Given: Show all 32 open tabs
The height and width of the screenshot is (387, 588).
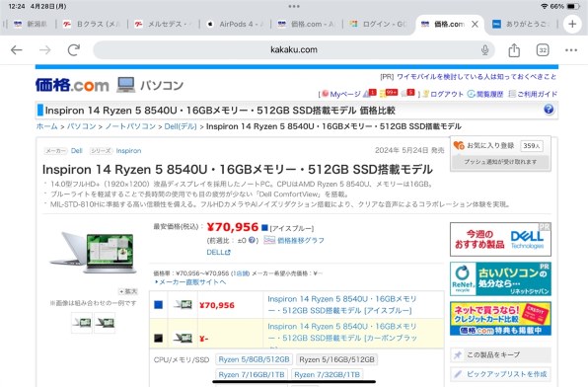Looking at the screenshot, I should pyautogui.click(x=543, y=50).
